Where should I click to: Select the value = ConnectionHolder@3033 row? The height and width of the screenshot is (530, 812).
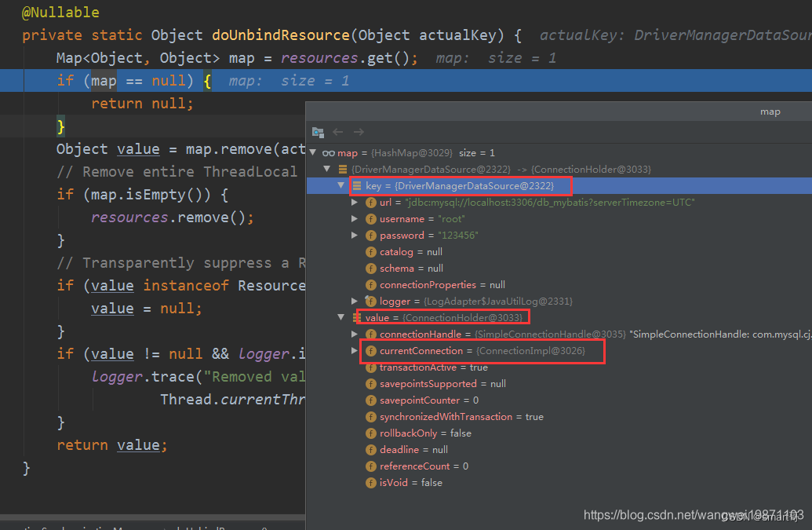click(559, 317)
